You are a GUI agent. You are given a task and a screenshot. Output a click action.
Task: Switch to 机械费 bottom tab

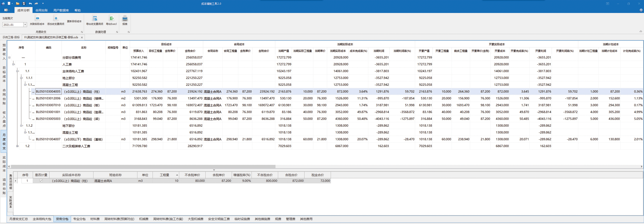click(144, 219)
